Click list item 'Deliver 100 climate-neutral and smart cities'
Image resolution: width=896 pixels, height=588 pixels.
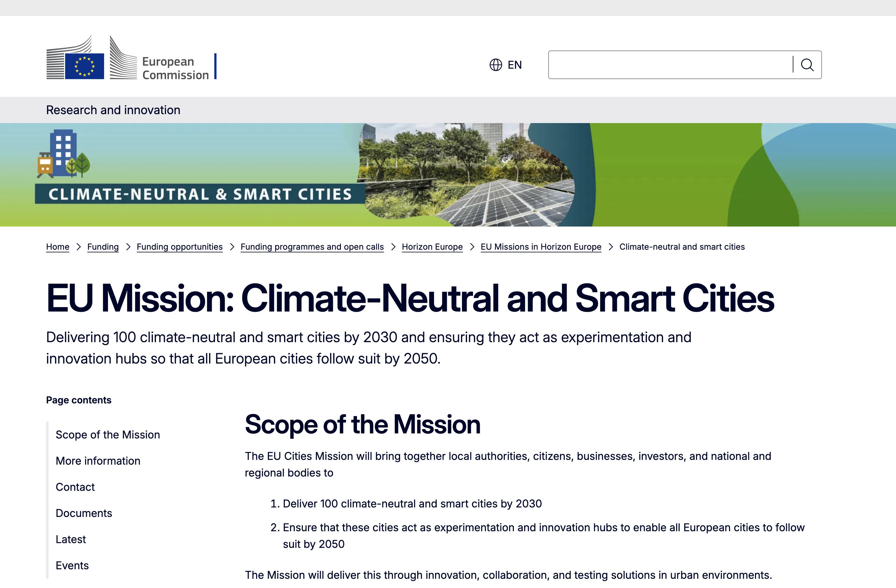pos(412,504)
